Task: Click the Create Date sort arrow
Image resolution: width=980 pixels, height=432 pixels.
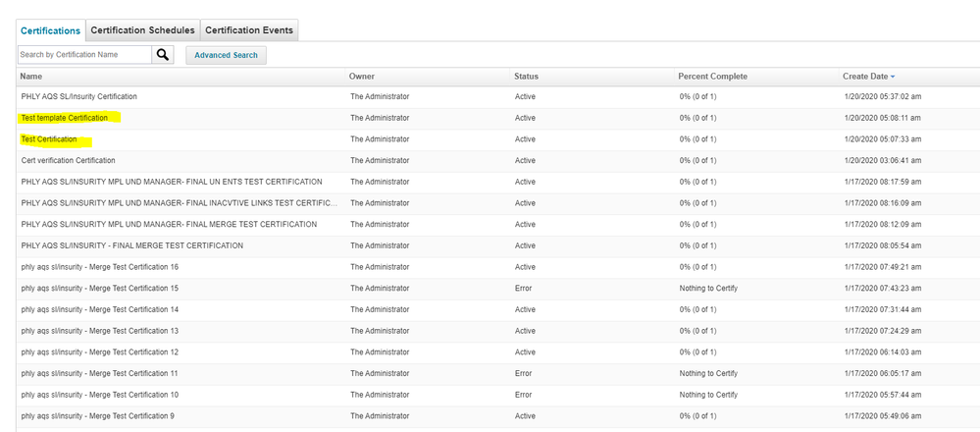Action: tap(893, 77)
